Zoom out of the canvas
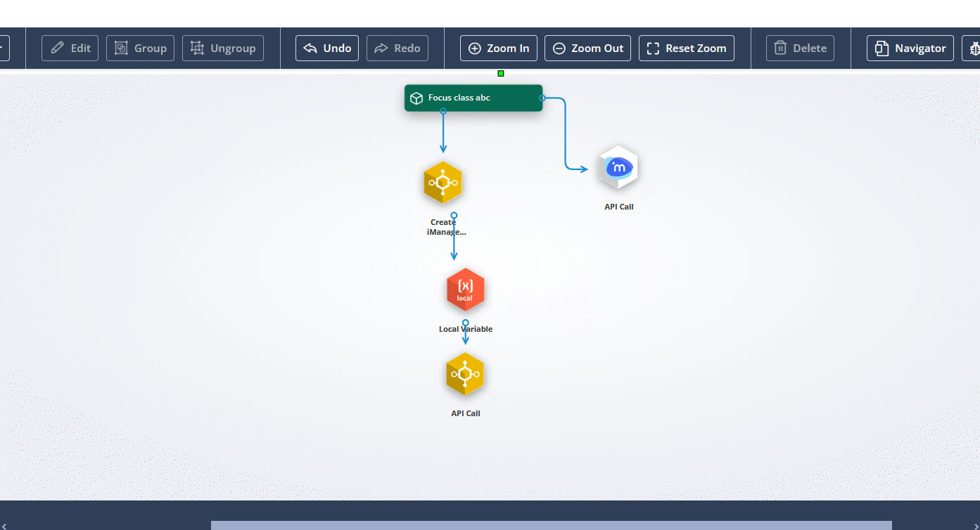Screen dimensions: 980x530 (587, 48)
